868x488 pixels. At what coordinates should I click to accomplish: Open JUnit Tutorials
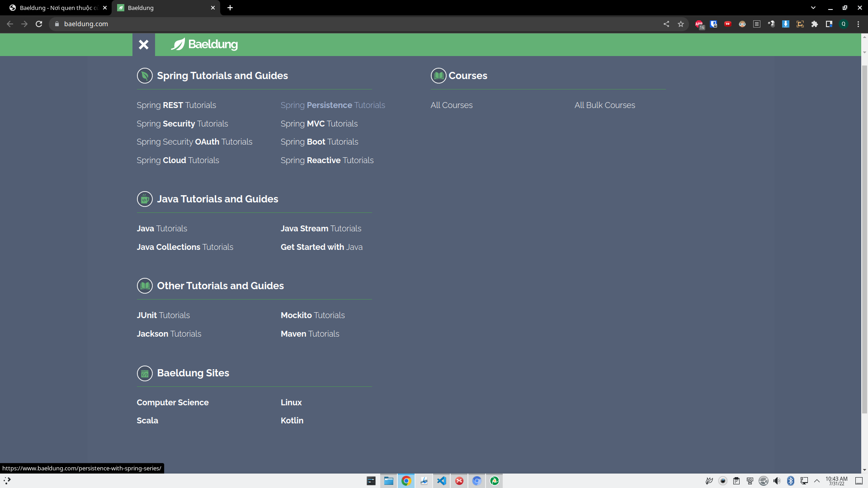pyautogui.click(x=163, y=315)
